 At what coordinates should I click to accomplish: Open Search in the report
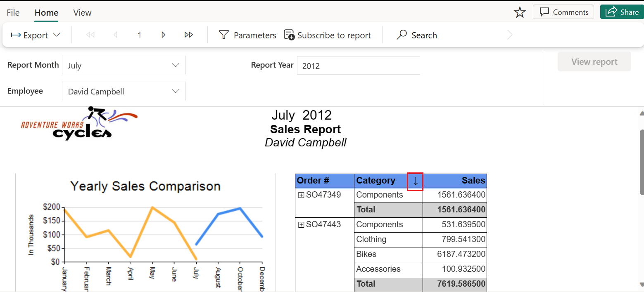416,35
